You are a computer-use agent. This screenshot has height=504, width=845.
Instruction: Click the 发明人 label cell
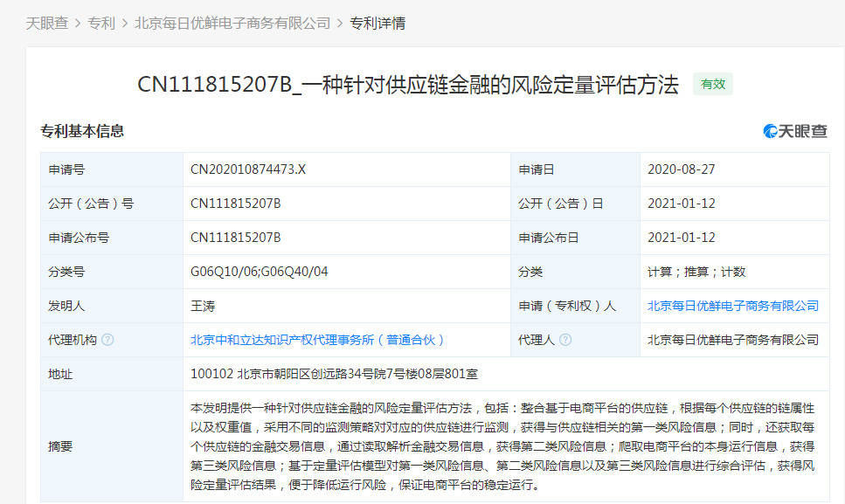pos(112,306)
